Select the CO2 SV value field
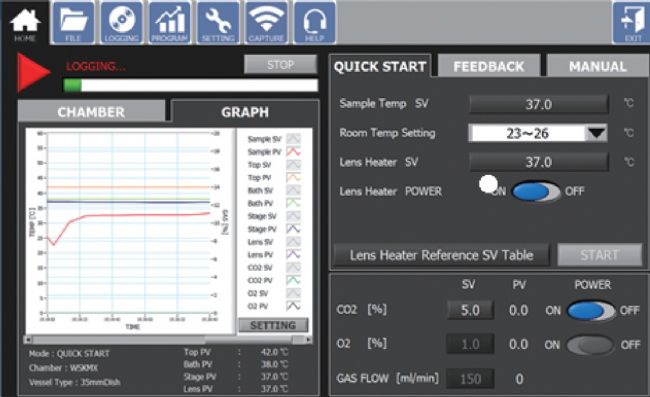Image resolution: width=650 pixels, height=397 pixels. click(470, 310)
